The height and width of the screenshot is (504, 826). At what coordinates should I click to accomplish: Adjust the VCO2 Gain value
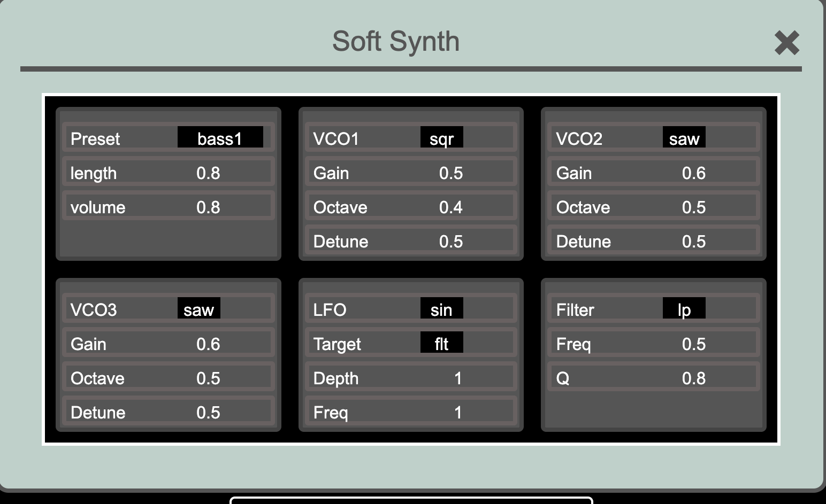tap(693, 173)
